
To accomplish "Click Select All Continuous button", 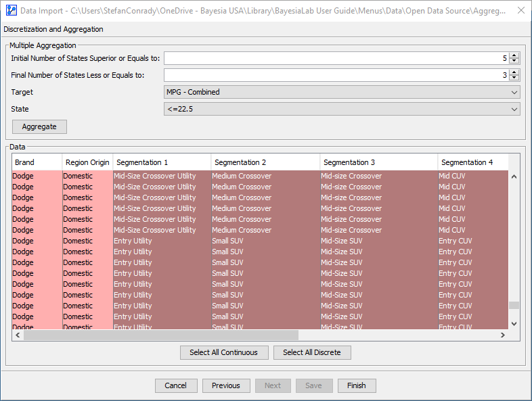I will click(224, 352).
